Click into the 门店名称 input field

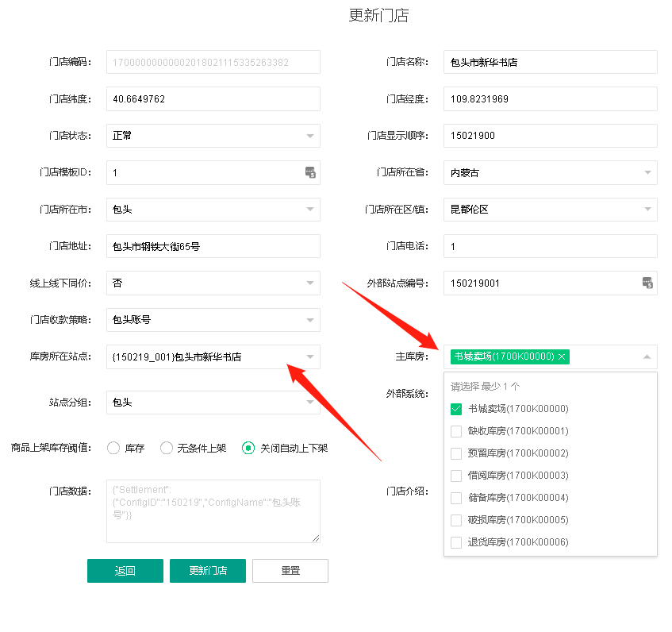click(550, 62)
